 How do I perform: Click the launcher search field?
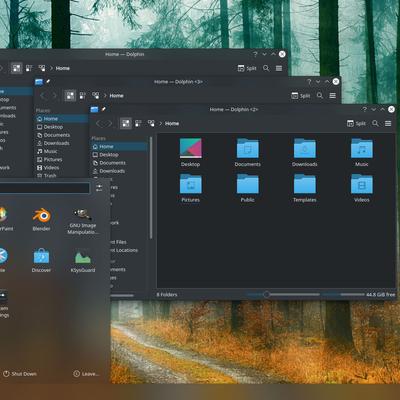coord(45,188)
